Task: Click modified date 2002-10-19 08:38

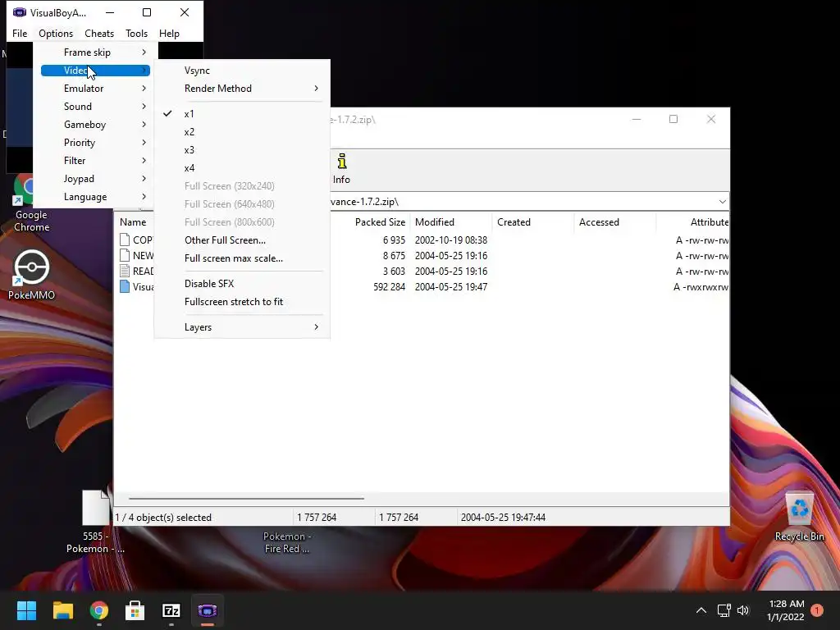Action: click(451, 240)
